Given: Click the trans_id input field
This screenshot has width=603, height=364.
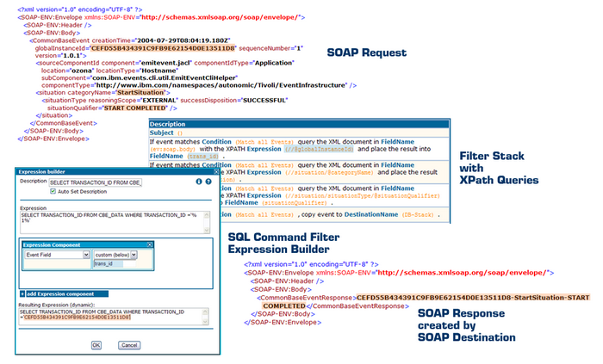Looking at the screenshot, I should coord(115,264).
